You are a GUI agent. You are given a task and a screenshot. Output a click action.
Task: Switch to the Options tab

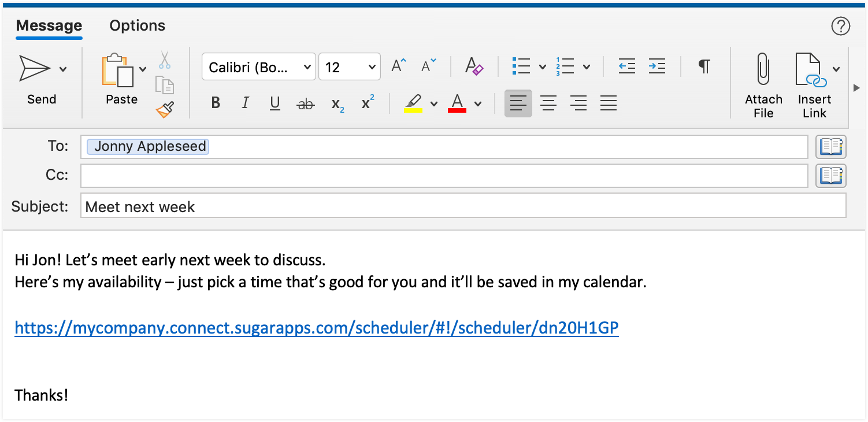pyautogui.click(x=138, y=26)
